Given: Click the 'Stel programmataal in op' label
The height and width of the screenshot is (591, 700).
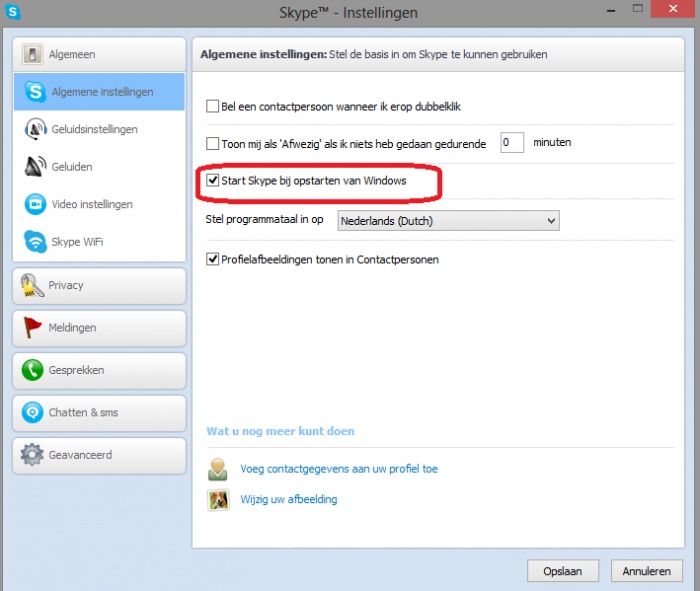Looking at the screenshot, I should point(264,220).
